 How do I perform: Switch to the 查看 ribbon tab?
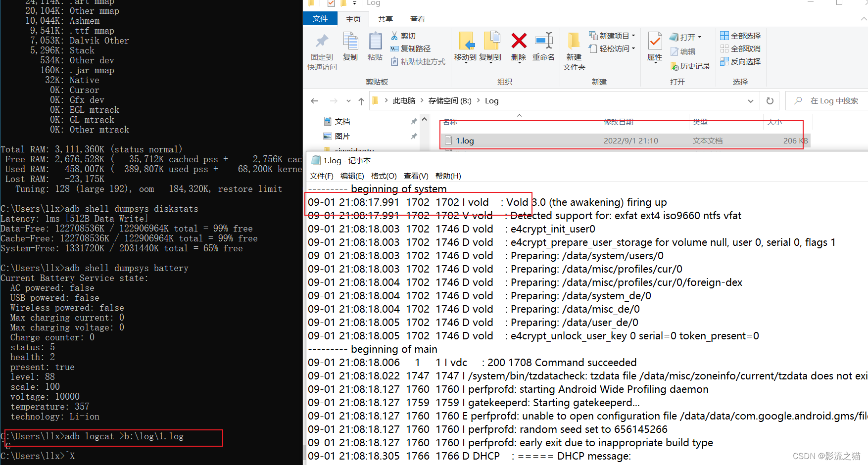[x=417, y=19]
